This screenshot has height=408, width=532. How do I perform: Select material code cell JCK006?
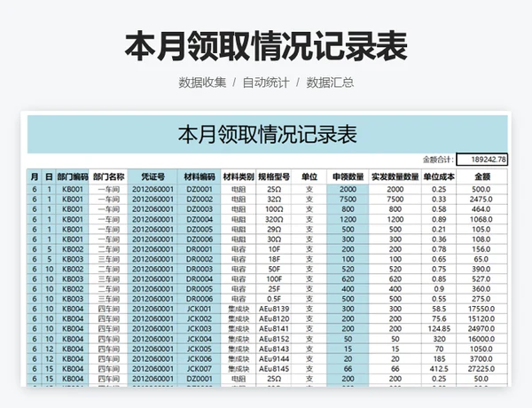(199, 359)
